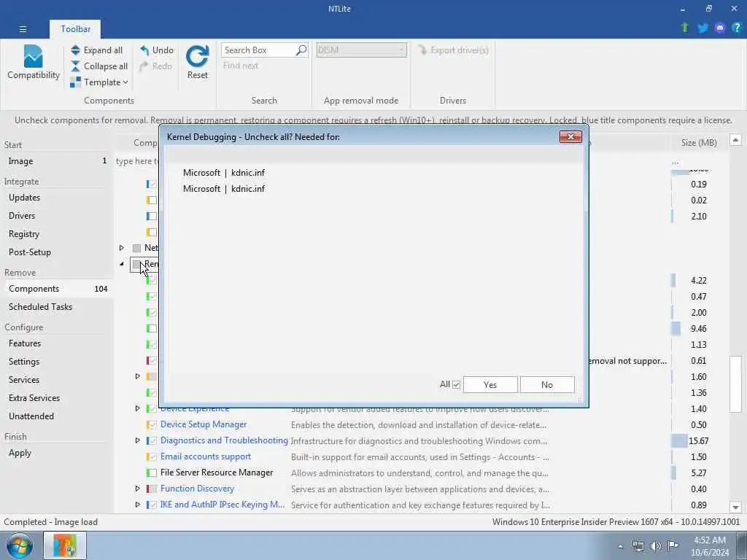
Task: Click the network tray icon
Action: click(x=638, y=547)
